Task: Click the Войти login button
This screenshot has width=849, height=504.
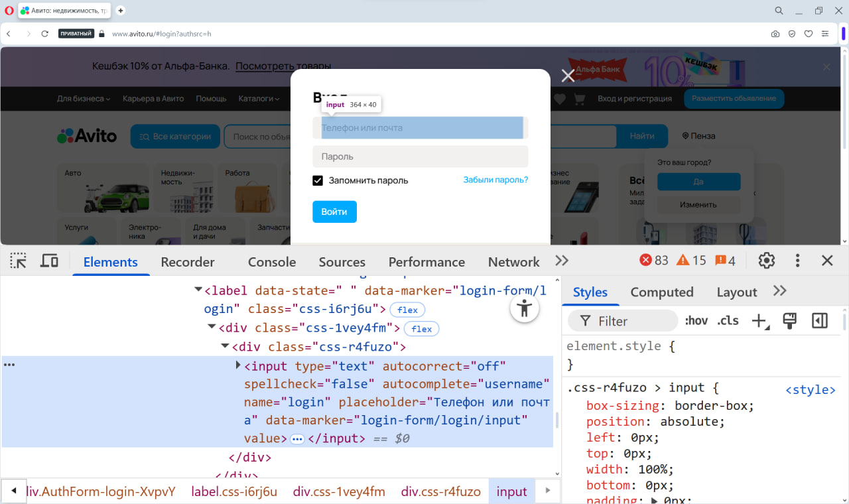Action: pyautogui.click(x=334, y=212)
